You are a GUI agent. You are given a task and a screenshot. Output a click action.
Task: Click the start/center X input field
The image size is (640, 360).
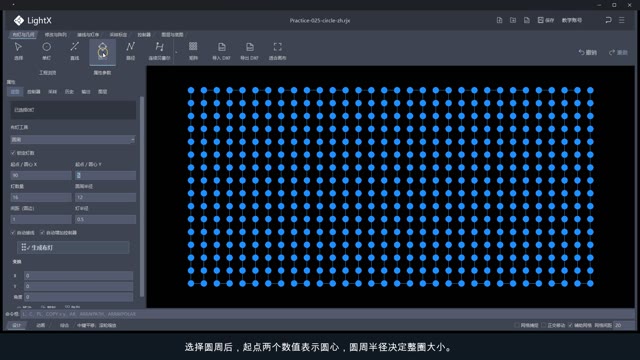pos(41,175)
